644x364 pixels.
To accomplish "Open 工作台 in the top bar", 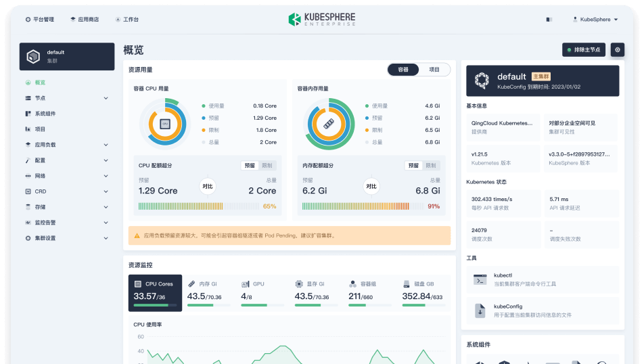I will click(x=127, y=20).
